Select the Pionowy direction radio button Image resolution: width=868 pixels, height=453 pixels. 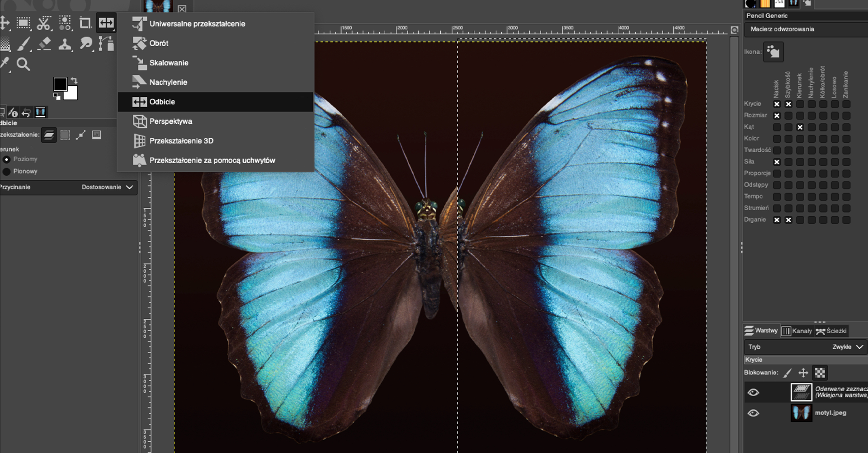7,172
